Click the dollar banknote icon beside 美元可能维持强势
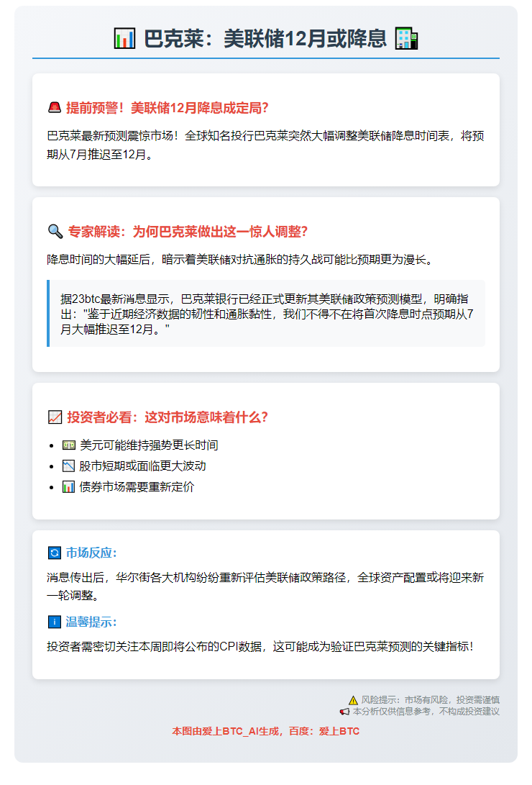532x785 pixels. pos(68,445)
